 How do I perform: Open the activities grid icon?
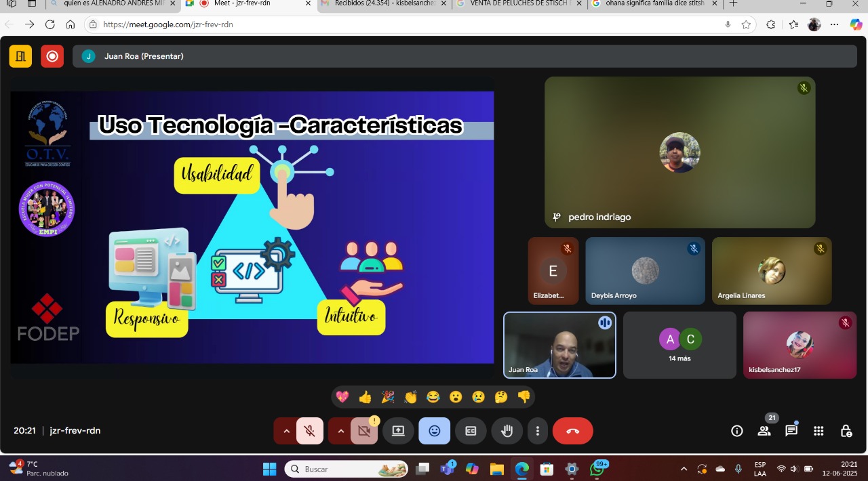pos(818,431)
